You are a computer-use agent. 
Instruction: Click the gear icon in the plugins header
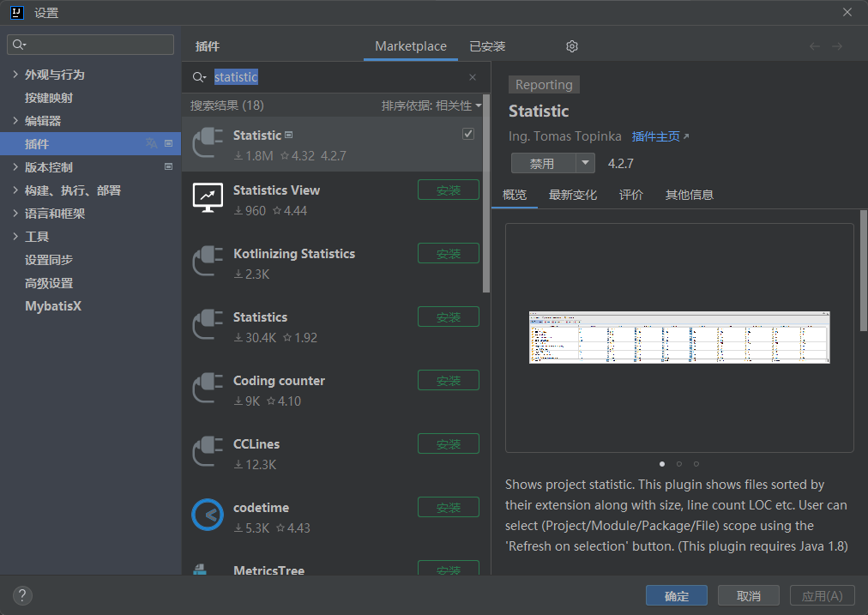point(572,46)
